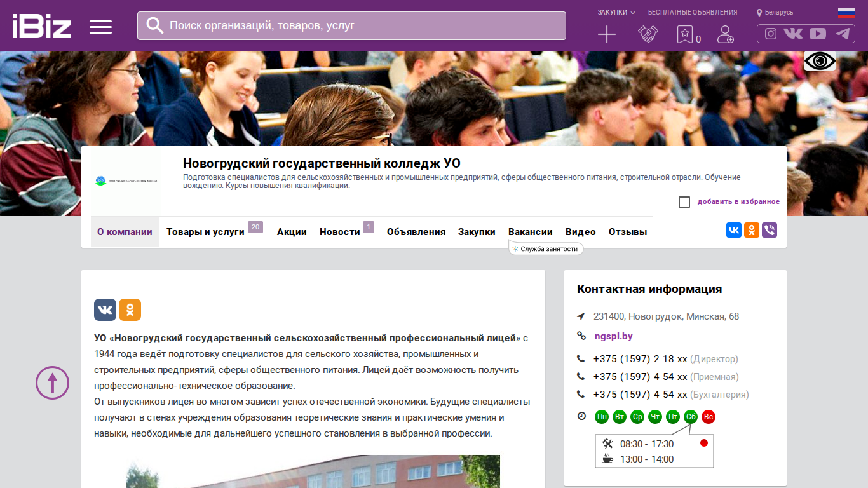The width and height of the screenshot is (868, 488).
Task: Open the 'Акции' tab
Action: [292, 232]
